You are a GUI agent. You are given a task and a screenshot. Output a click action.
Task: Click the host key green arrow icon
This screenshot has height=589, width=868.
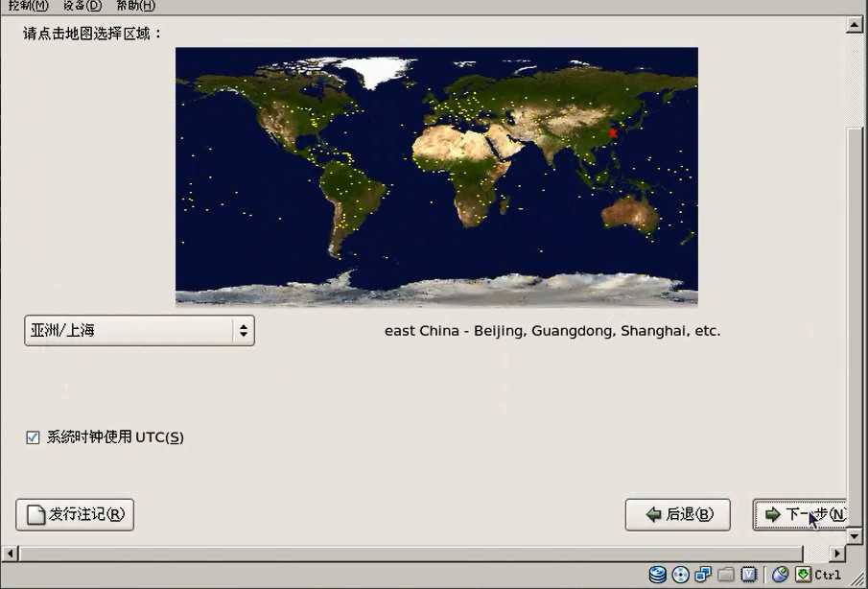(803, 575)
